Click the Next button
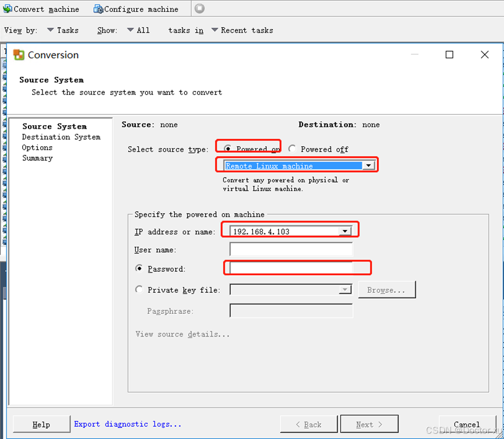Viewport: 504px width, 439px height. [x=369, y=424]
